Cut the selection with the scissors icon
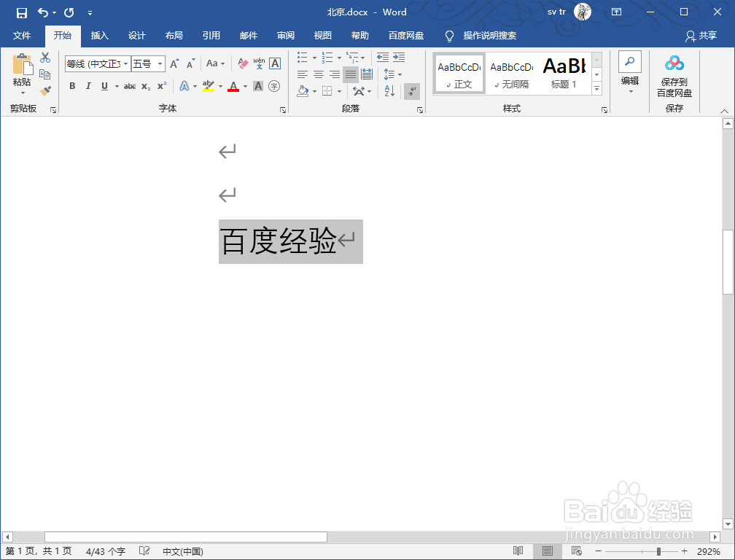735x560 pixels. click(x=45, y=58)
